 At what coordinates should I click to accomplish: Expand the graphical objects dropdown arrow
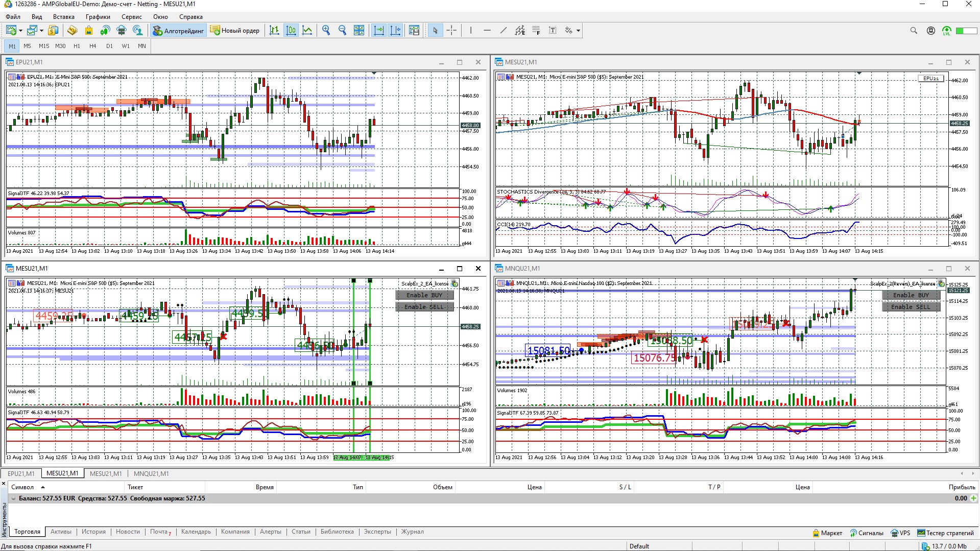tap(578, 31)
